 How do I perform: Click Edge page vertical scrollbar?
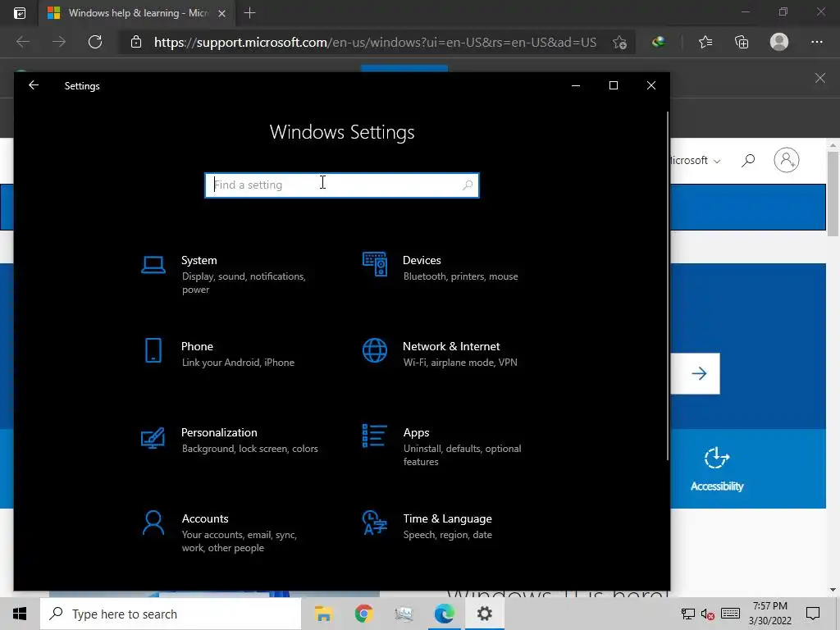pyautogui.click(x=833, y=194)
